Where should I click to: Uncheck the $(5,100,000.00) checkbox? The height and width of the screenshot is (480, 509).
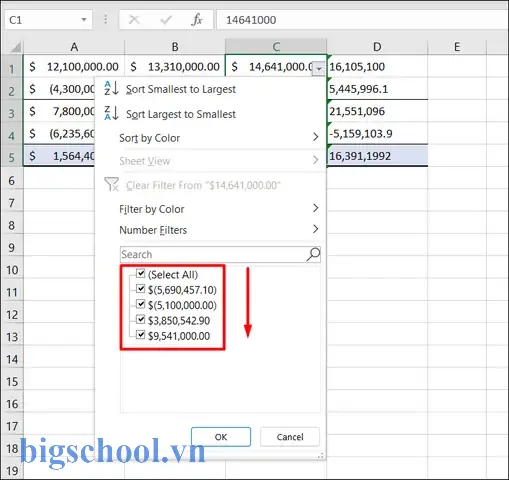pyautogui.click(x=141, y=304)
